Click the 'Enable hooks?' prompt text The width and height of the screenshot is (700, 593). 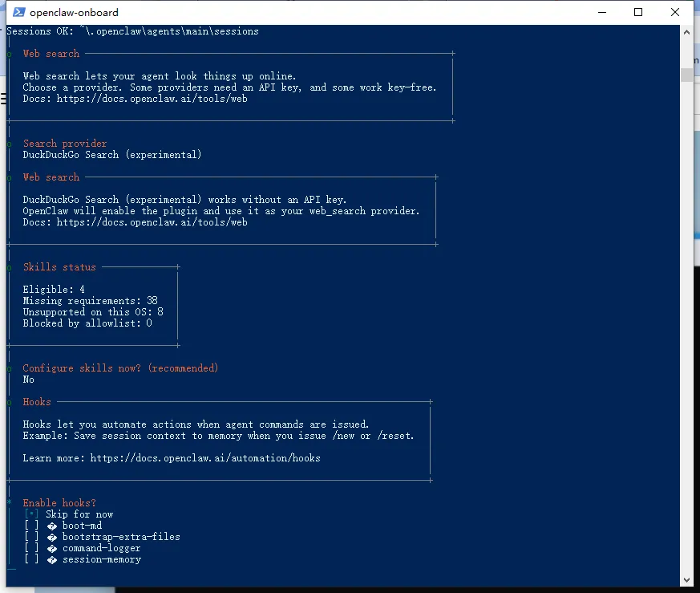click(59, 503)
